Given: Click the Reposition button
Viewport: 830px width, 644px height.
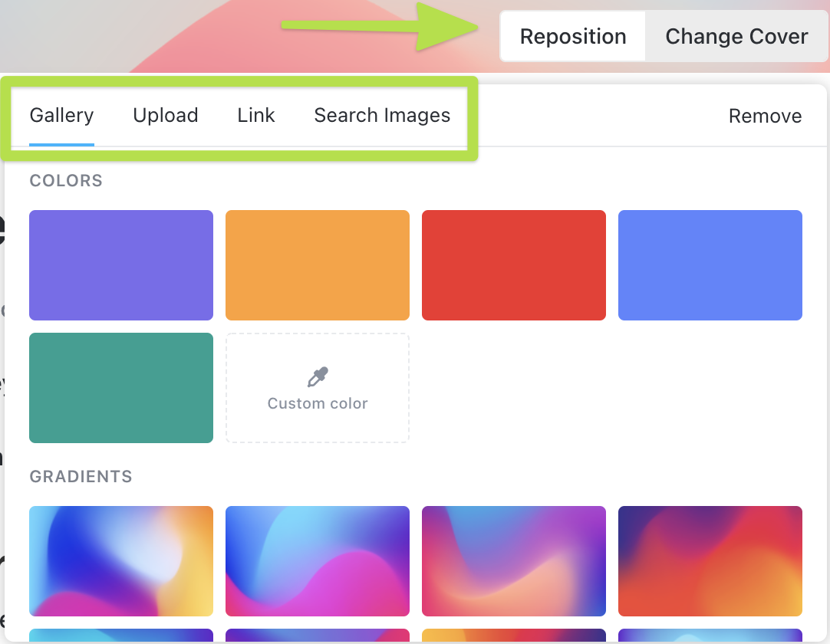Looking at the screenshot, I should coord(573,37).
